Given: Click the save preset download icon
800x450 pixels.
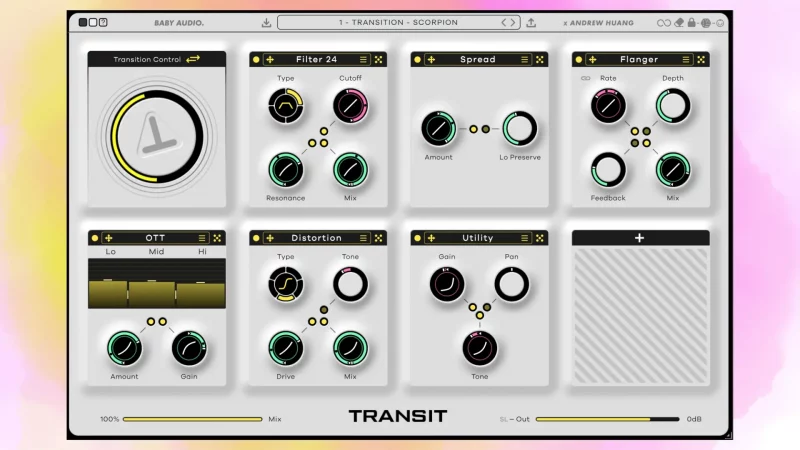Looking at the screenshot, I should [x=266, y=22].
